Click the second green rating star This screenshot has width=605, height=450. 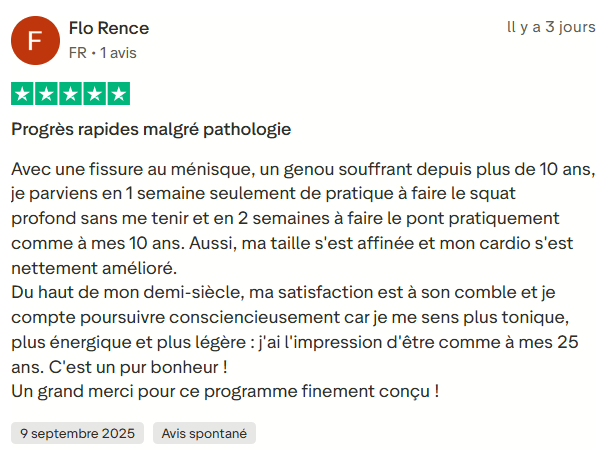pos(46,94)
